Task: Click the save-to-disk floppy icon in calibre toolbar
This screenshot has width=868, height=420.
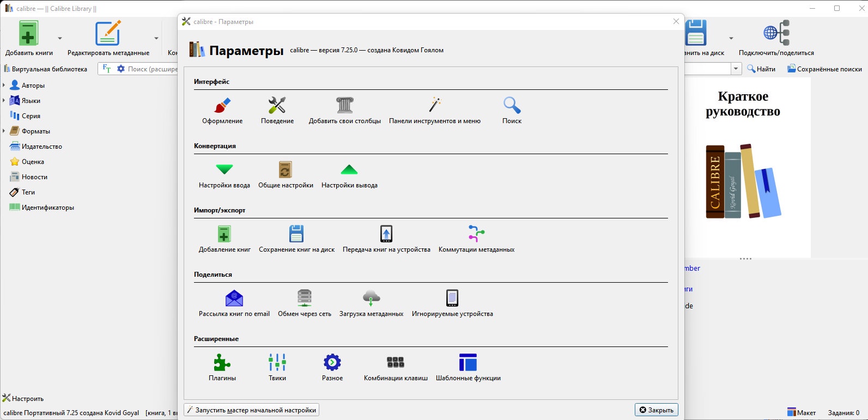Action: pos(696,33)
